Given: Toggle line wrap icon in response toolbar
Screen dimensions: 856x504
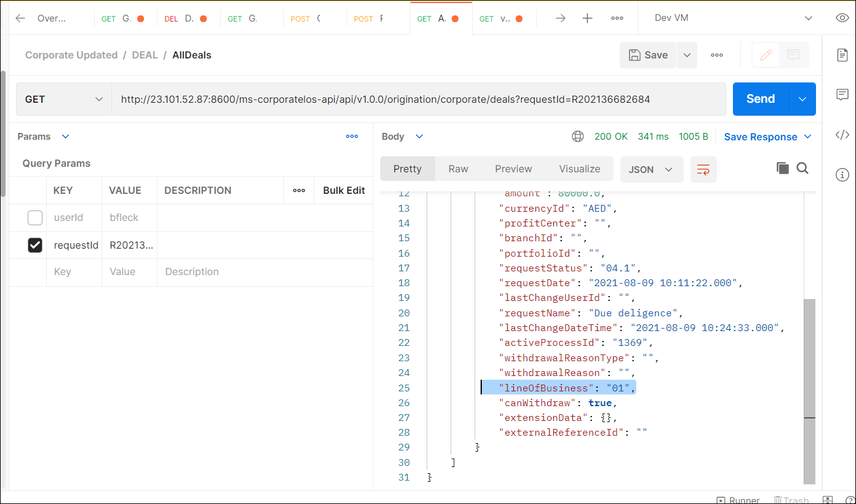Looking at the screenshot, I should 703,169.
